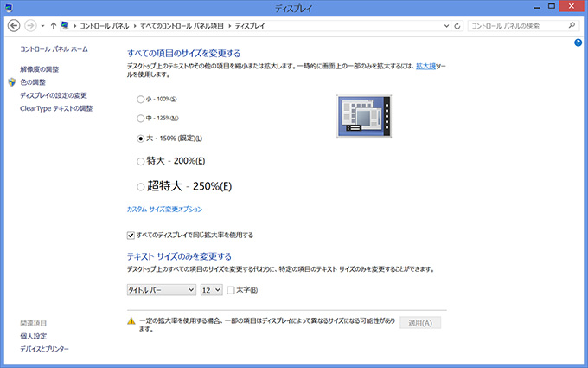Click the Back navigation arrow

(x=14, y=25)
